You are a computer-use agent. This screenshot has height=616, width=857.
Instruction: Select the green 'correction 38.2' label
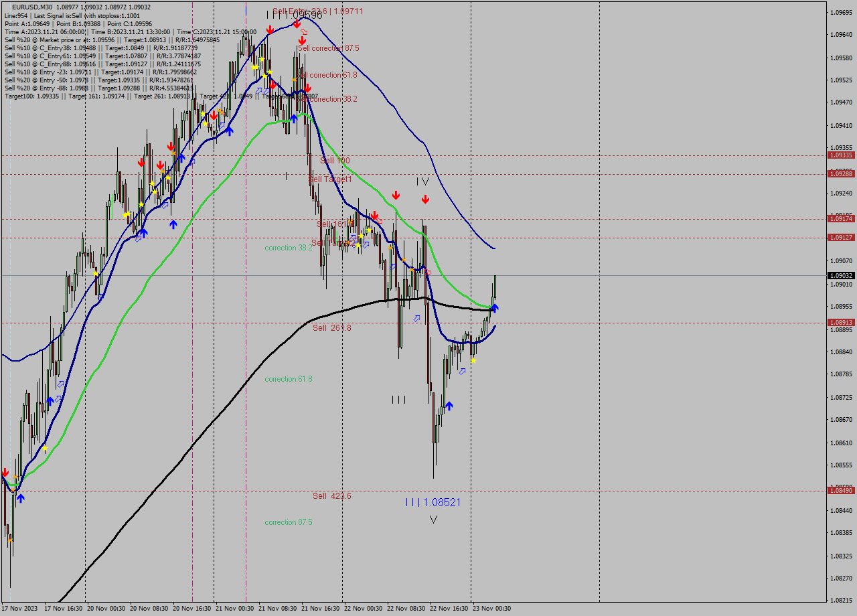(289, 248)
